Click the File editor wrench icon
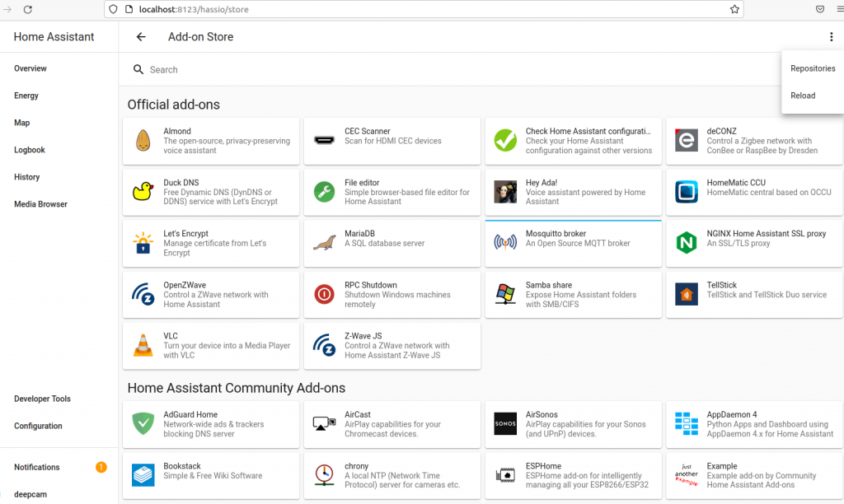Viewport: 844px width, 504px height. (x=324, y=192)
